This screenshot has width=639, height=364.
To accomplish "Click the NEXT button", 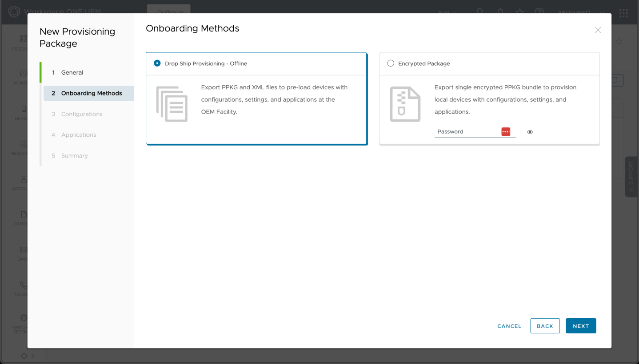I will coord(581,325).
